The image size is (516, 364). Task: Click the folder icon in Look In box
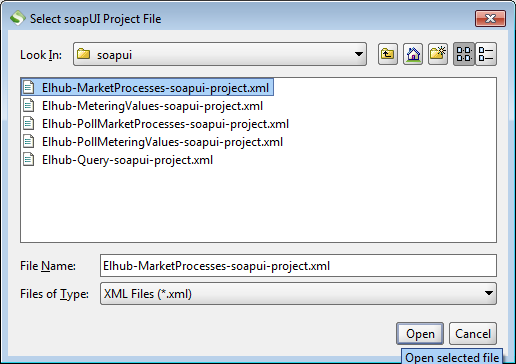[83, 54]
